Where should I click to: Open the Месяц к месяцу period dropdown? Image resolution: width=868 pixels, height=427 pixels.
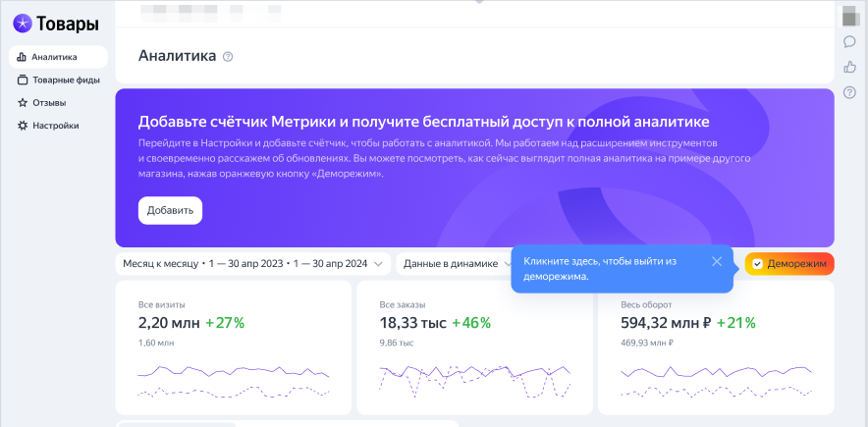[x=253, y=264]
